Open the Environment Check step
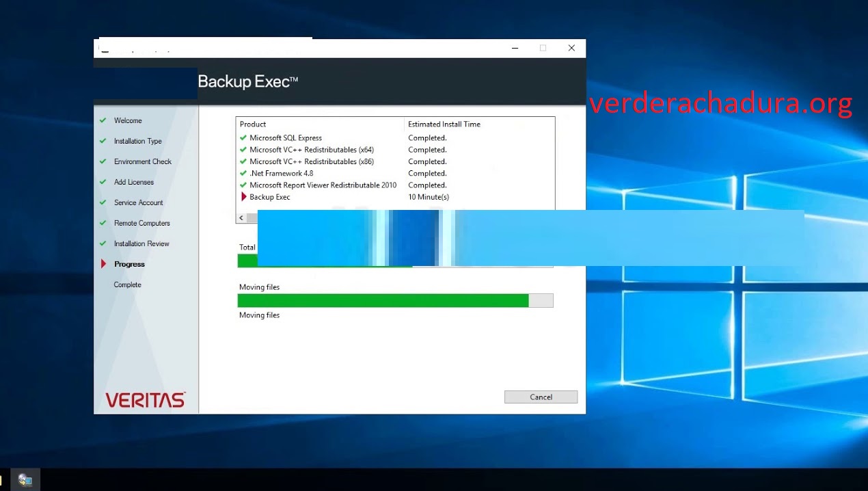The image size is (868, 491). (x=143, y=161)
